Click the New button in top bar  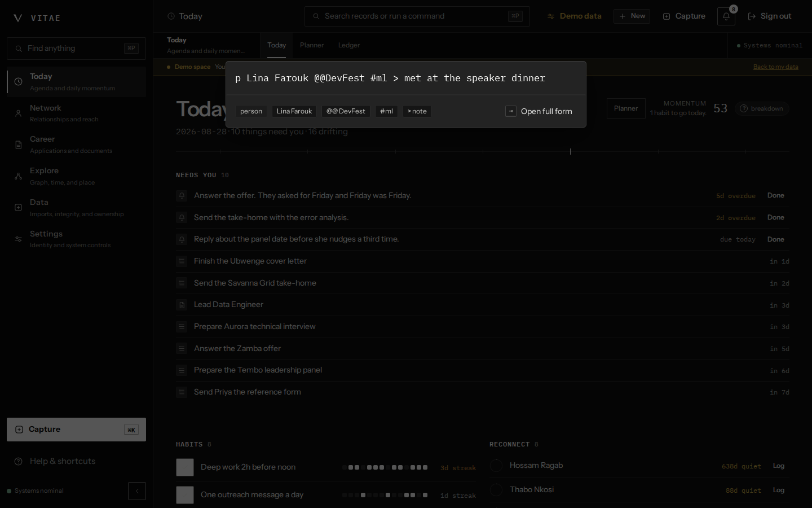(632, 16)
